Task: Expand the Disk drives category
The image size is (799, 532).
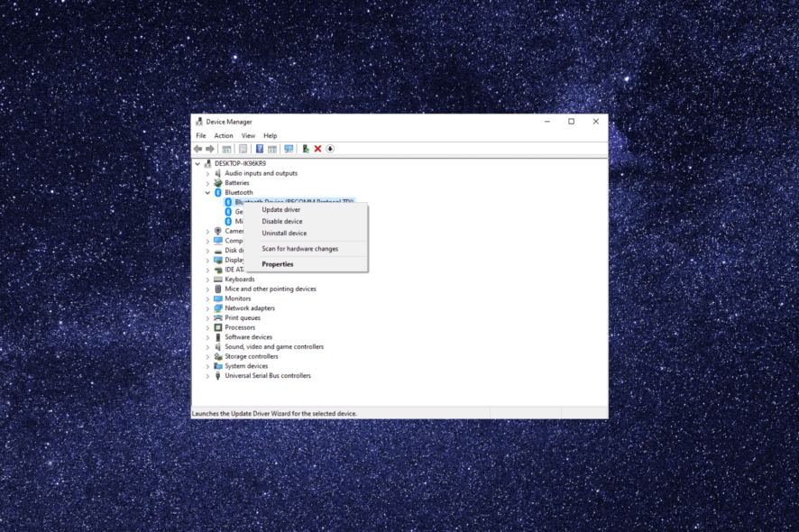Action: pyautogui.click(x=207, y=251)
